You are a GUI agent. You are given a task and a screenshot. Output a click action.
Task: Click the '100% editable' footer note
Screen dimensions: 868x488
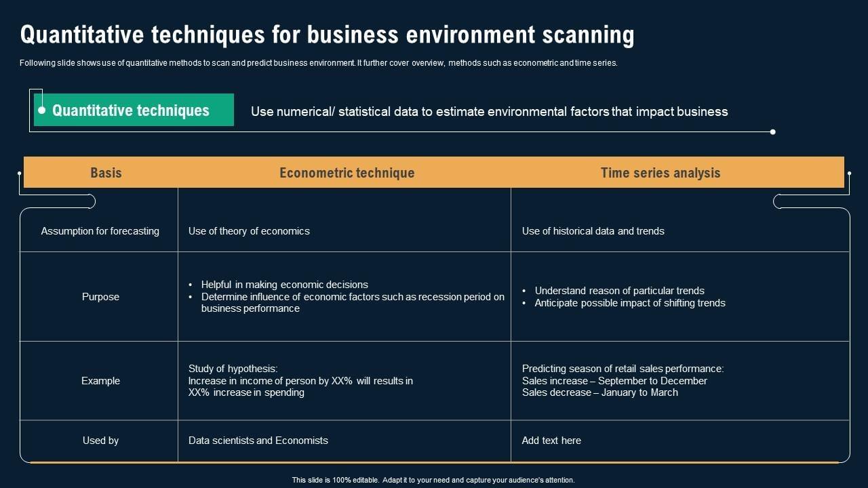click(x=433, y=480)
